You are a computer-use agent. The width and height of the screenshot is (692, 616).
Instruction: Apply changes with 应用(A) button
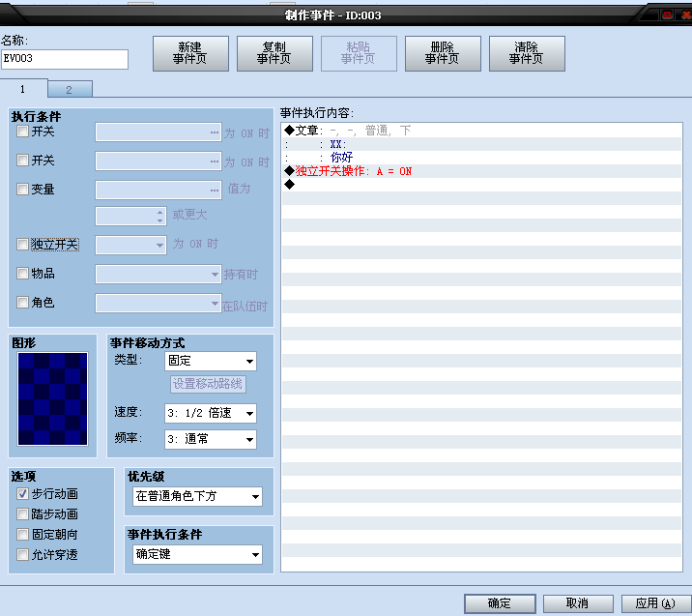pos(656,603)
